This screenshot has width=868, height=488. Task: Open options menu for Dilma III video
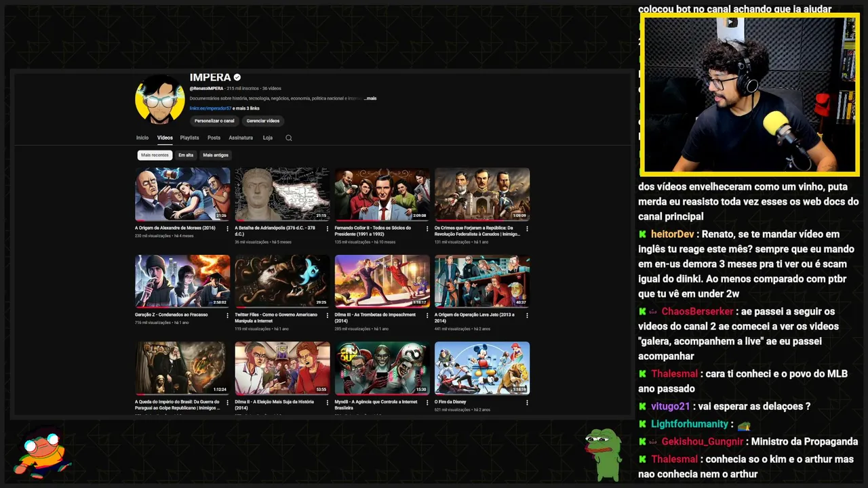[x=427, y=315]
